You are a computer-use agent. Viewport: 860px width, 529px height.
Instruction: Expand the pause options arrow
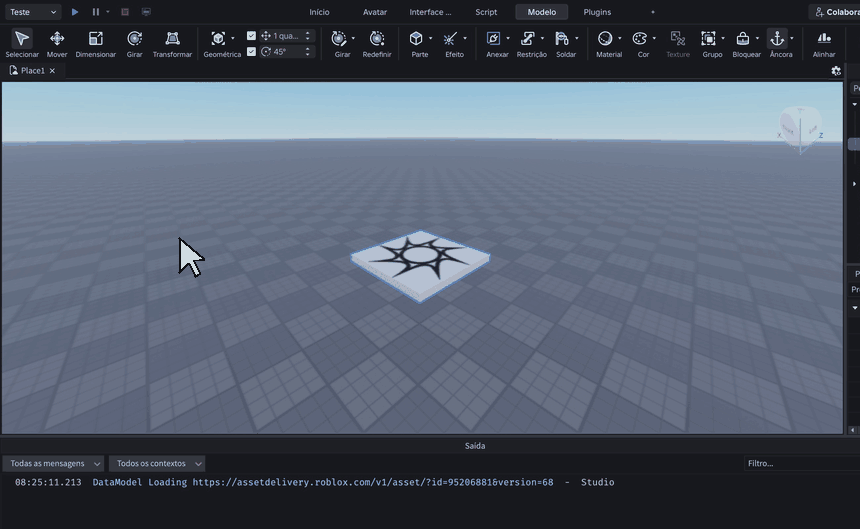click(x=108, y=12)
